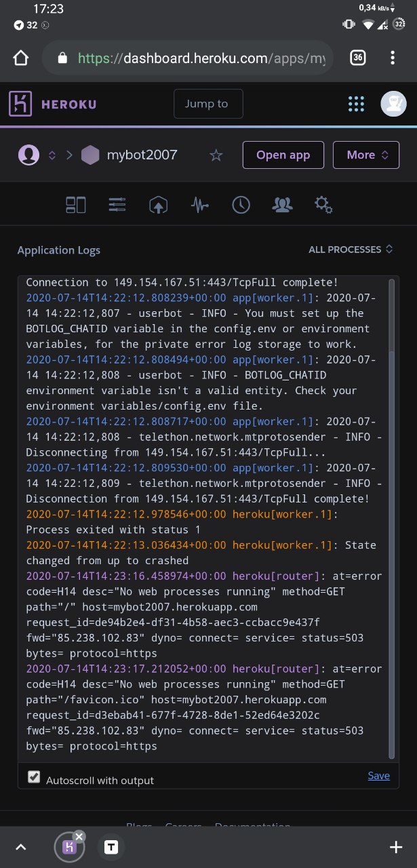Open the Overview tab icon
The width and height of the screenshot is (417, 868).
pyautogui.click(x=76, y=205)
